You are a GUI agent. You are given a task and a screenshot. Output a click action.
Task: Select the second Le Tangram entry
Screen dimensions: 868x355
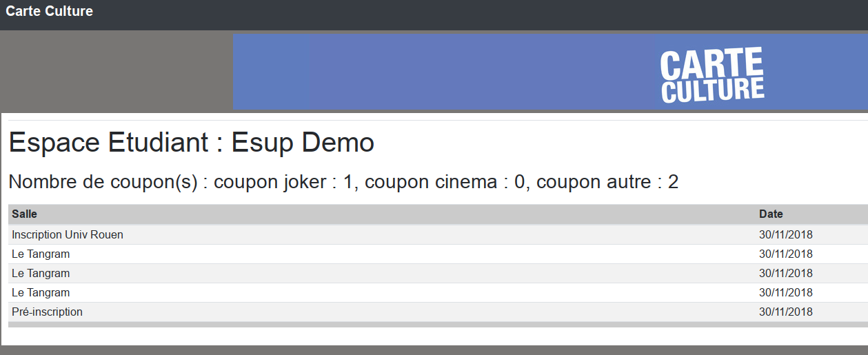(41, 273)
